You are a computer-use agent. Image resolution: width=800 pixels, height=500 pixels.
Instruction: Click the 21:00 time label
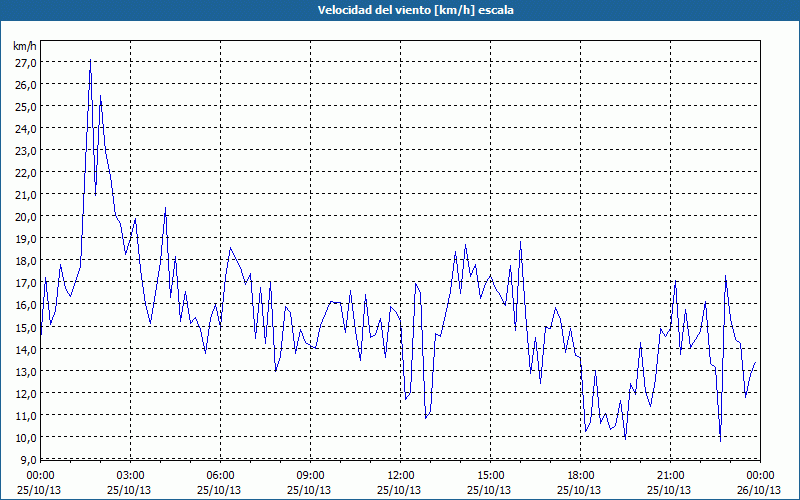coord(670,476)
